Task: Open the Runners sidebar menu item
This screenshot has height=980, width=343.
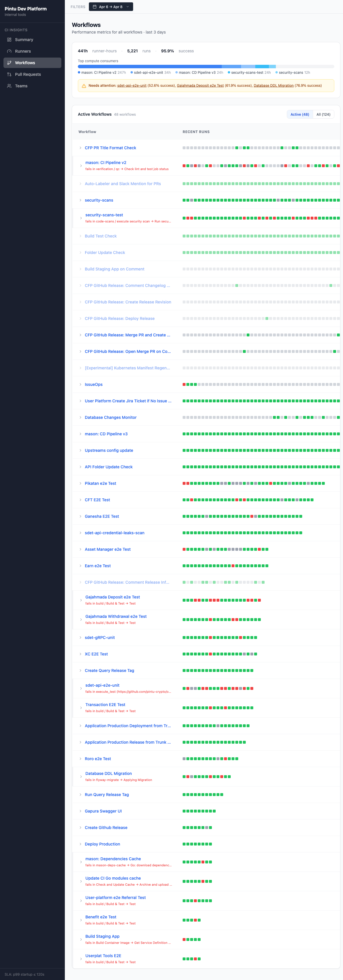Action: point(32,51)
